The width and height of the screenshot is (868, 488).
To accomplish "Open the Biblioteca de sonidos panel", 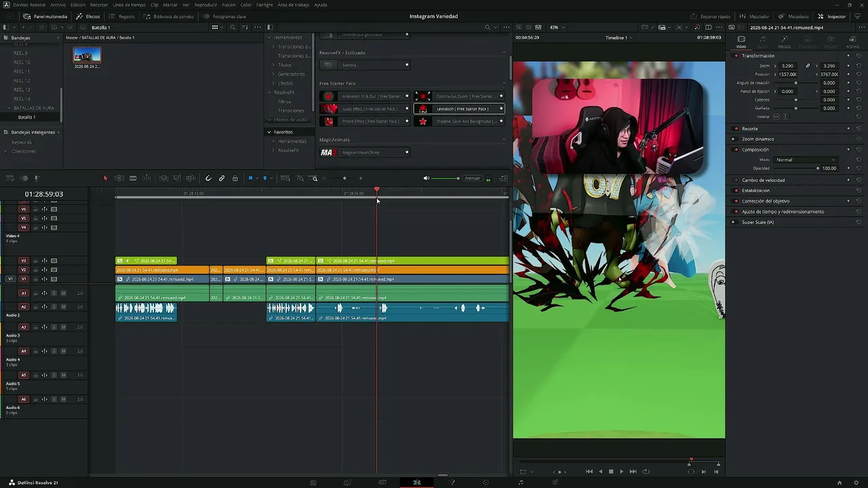I will click(x=169, y=16).
